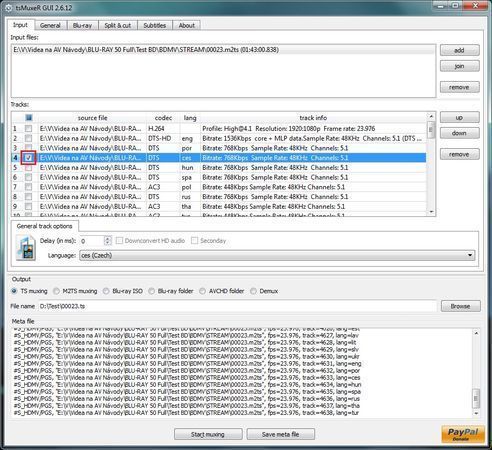Click the join input file button
The height and width of the screenshot is (450, 492).
pos(460,66)
